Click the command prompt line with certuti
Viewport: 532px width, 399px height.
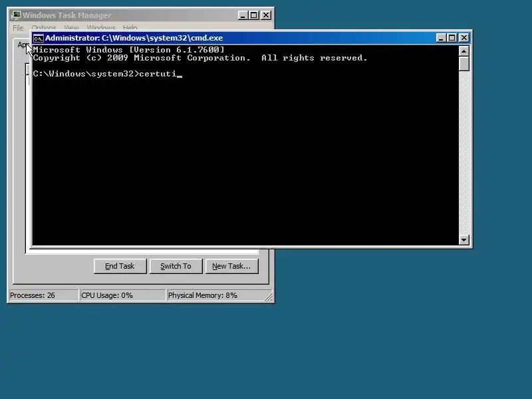(x=108, y=74)
